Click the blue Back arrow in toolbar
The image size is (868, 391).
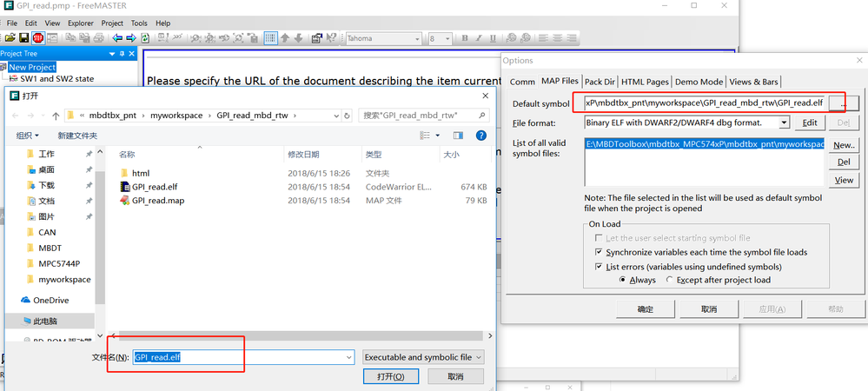[117, 38]
